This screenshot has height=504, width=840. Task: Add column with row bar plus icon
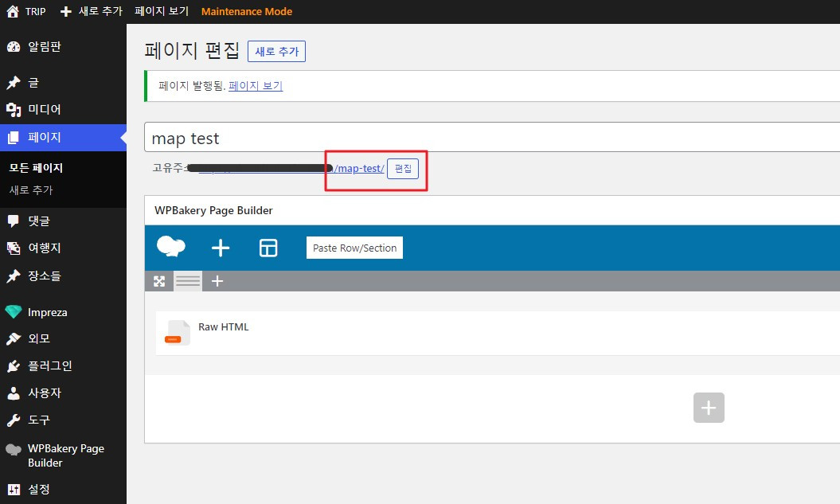pyautogui.click(x=217, y=281)
